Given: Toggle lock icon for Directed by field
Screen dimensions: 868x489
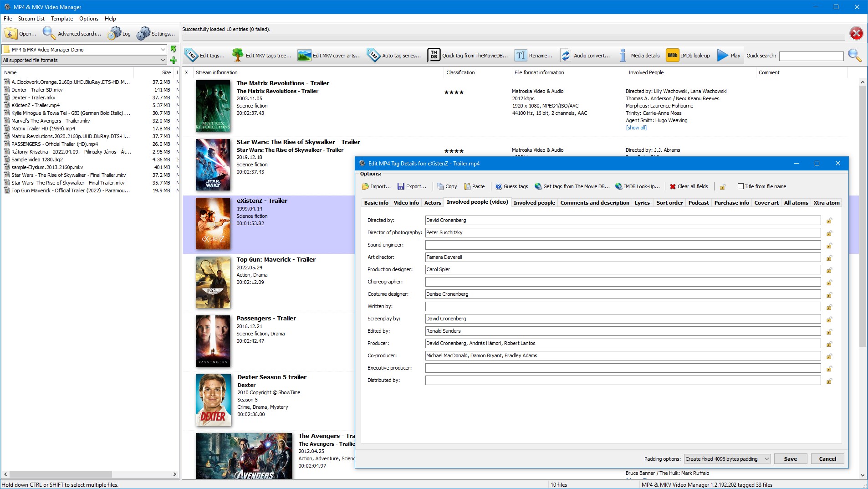Looking at the screenshot, I should coord(829,221).
